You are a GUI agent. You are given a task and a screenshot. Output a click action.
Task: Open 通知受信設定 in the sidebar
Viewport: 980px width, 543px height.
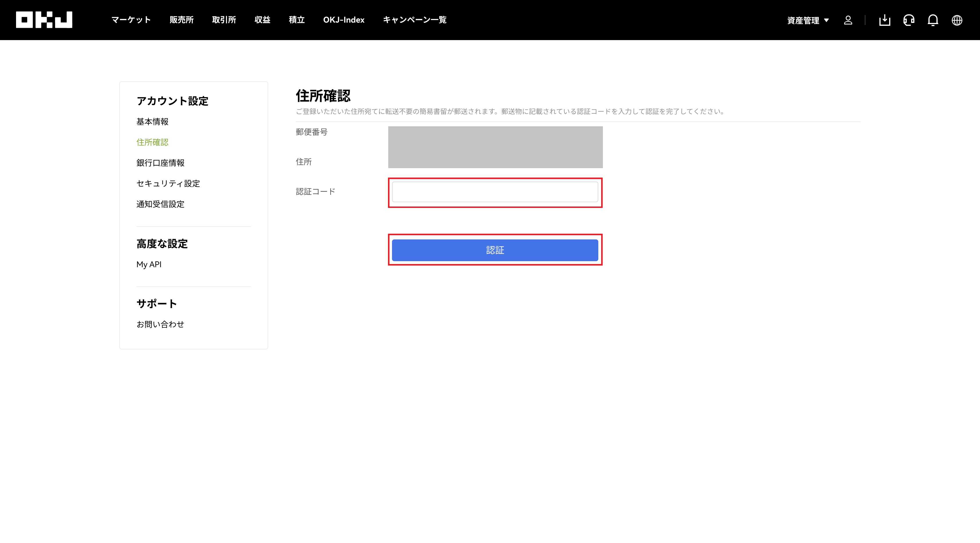point(160,204)
